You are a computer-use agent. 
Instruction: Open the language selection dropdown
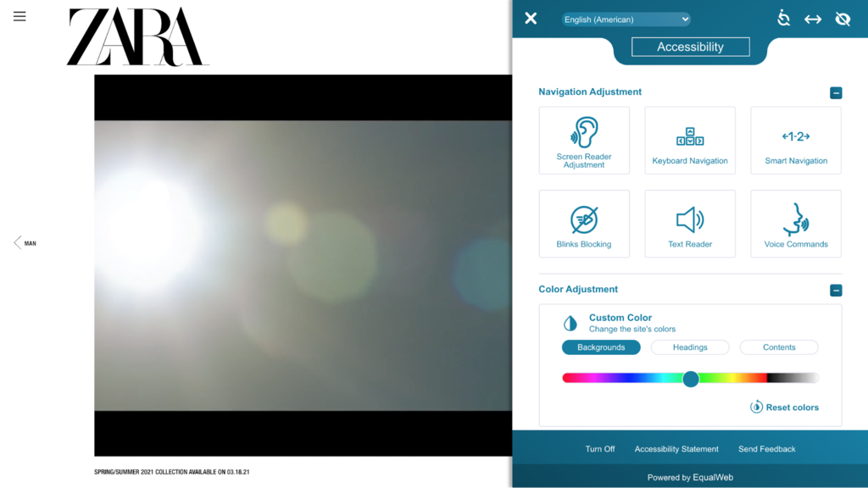point(626,19)
